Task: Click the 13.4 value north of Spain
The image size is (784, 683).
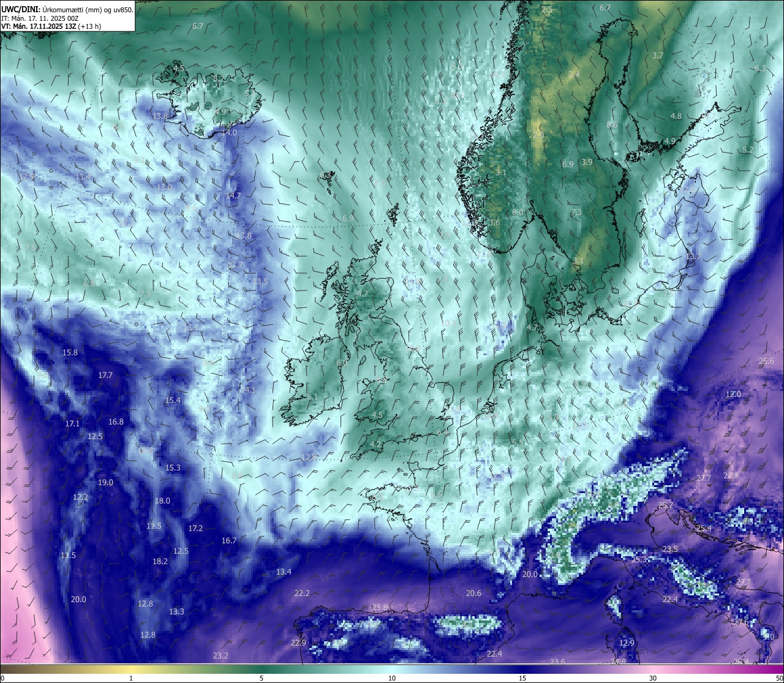Action: pos(284,572)
